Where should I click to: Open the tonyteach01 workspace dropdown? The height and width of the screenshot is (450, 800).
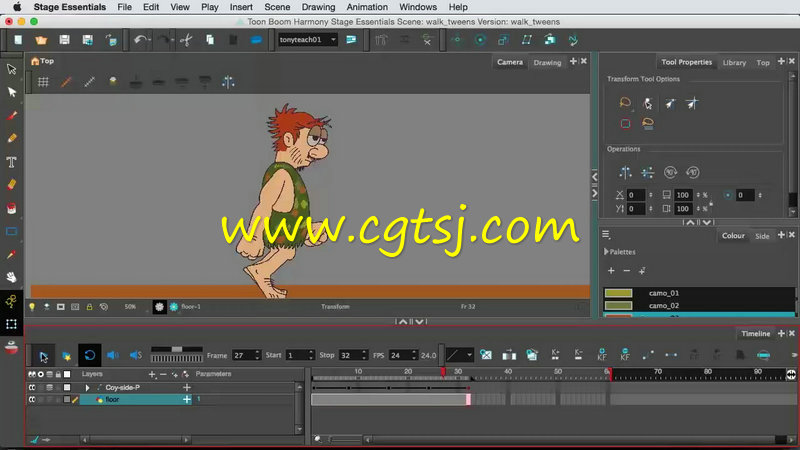pos(308,40)
